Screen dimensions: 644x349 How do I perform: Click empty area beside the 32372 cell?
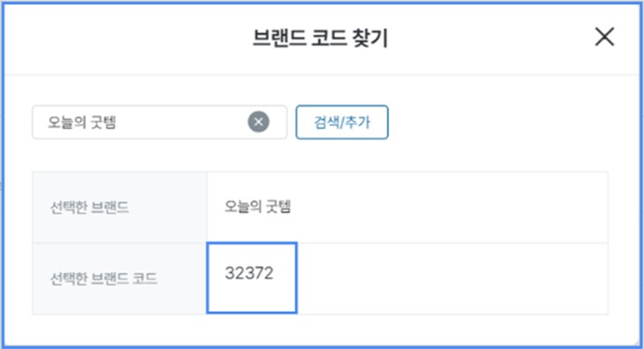coord(452,279)
